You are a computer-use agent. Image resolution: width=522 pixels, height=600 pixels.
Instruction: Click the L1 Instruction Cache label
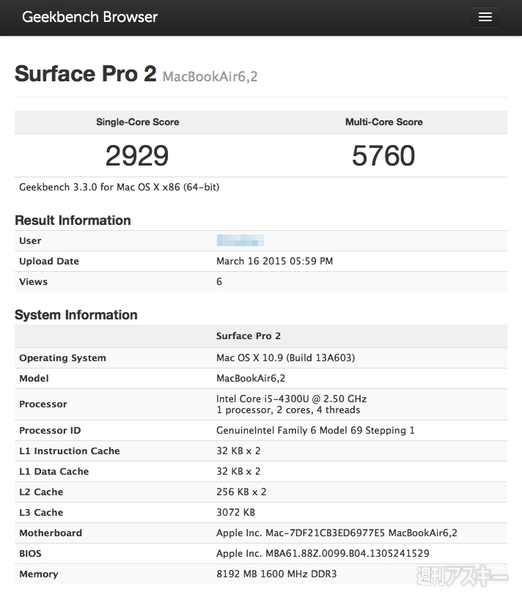click(70, 451)
